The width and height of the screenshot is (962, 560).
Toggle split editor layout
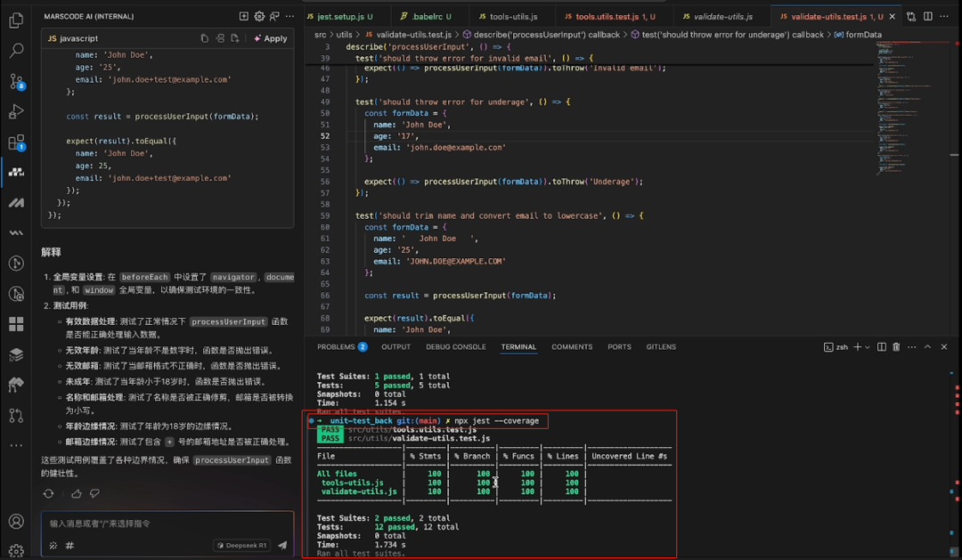pyautogui.click(x=928, y=16)
